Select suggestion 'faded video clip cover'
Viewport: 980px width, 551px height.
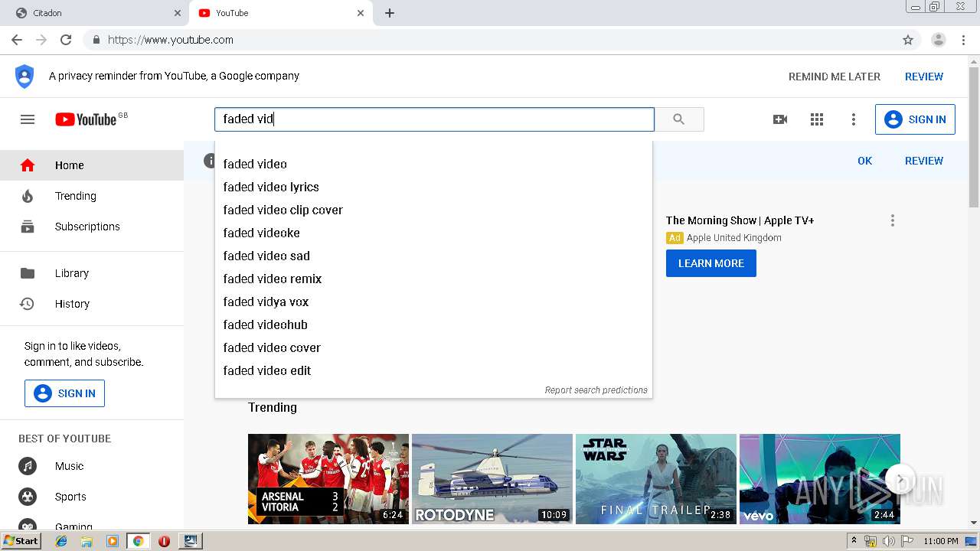tap(433, 210)
